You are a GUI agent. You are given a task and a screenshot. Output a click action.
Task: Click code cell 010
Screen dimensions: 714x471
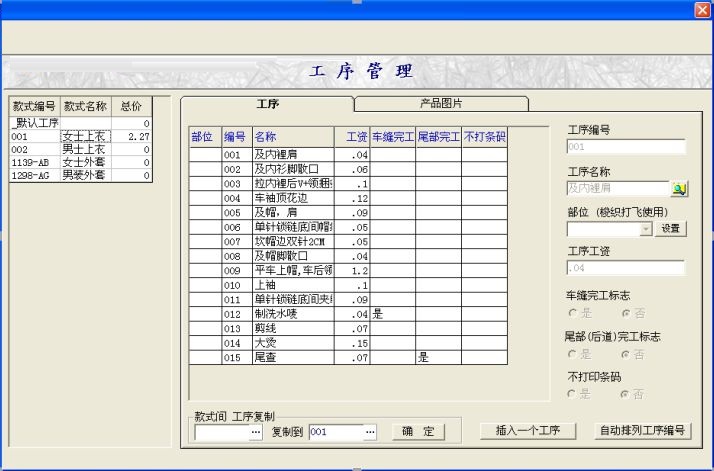[237, 285]
